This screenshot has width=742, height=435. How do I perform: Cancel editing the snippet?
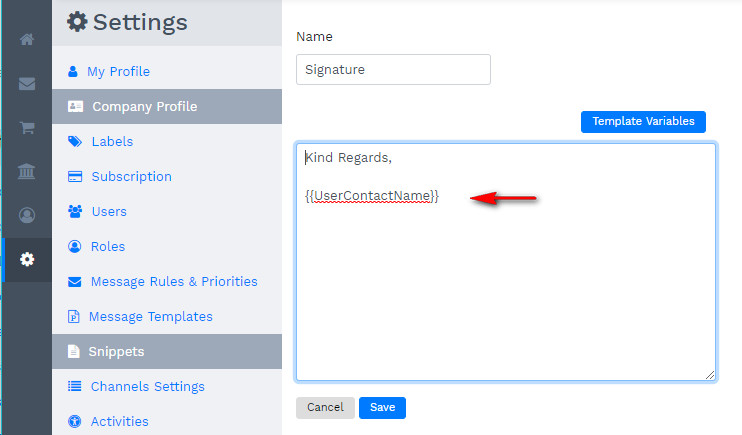click(x=325, y=408)
